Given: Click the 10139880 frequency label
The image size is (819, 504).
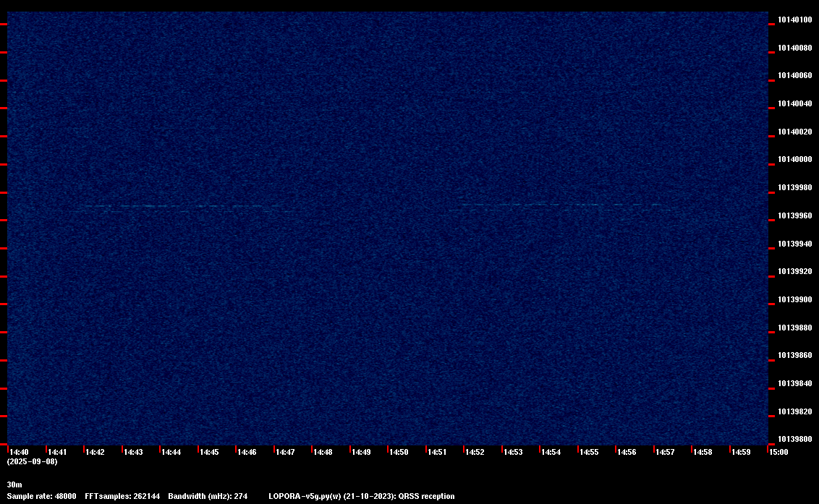Looking at the screenshot, I should pos(794,328).
